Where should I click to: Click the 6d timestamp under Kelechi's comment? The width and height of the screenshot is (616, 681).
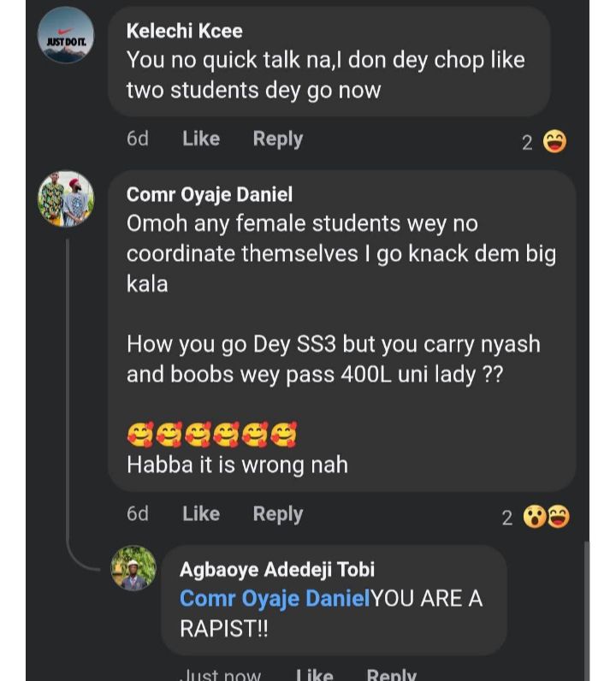pos(137,139)
